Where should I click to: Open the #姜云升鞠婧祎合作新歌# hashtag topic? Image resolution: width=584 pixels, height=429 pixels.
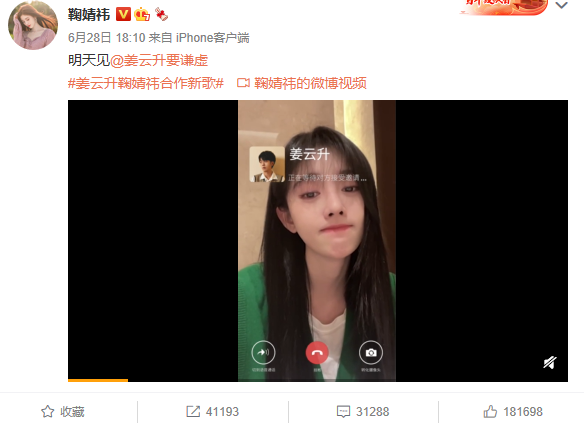pyautogui.click(x=146, y=83)
